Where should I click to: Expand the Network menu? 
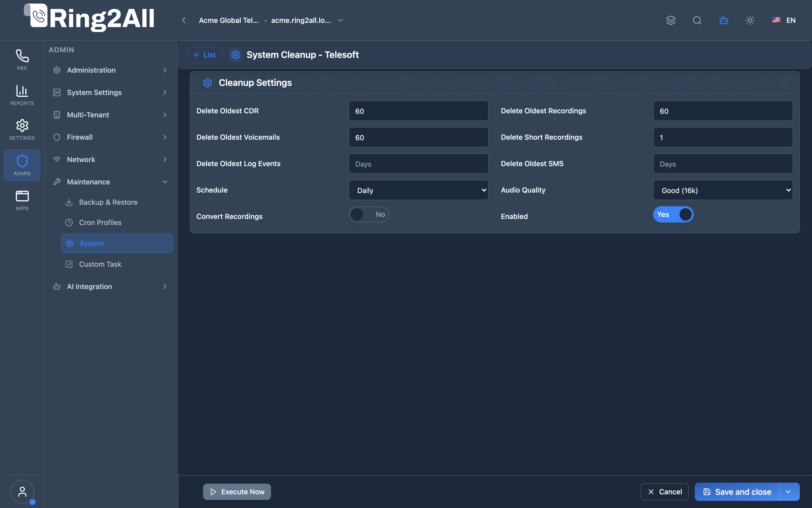click(x=110, y=160)
